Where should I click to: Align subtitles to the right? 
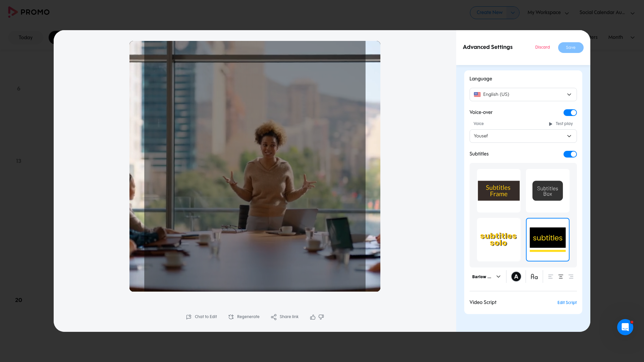(x=571, y=277)
